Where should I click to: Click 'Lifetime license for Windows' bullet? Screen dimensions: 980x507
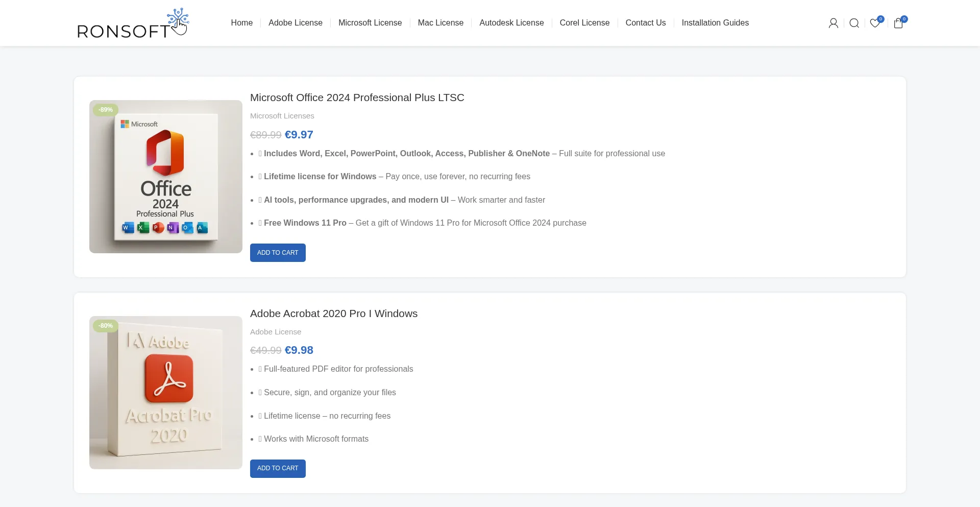pyautogui.click(x=395, y=177)
